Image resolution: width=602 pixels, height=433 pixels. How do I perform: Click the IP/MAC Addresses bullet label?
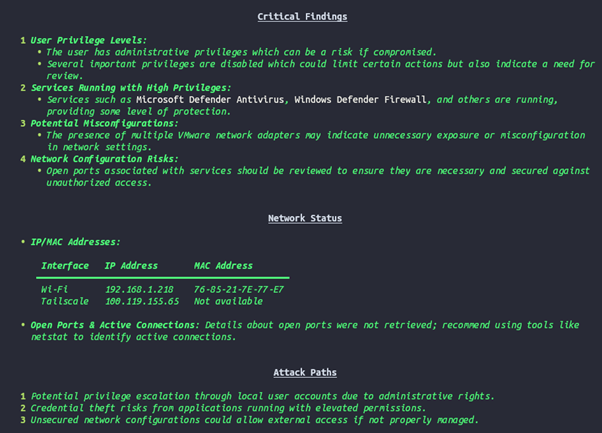[75, 242]
